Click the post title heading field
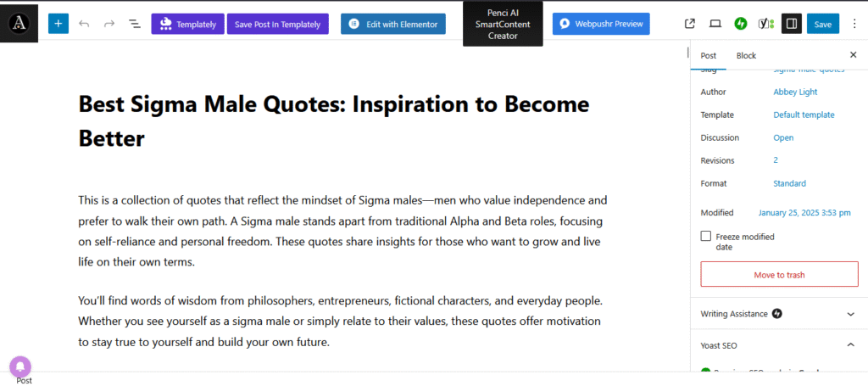868x386 pixels. (334, 120)
